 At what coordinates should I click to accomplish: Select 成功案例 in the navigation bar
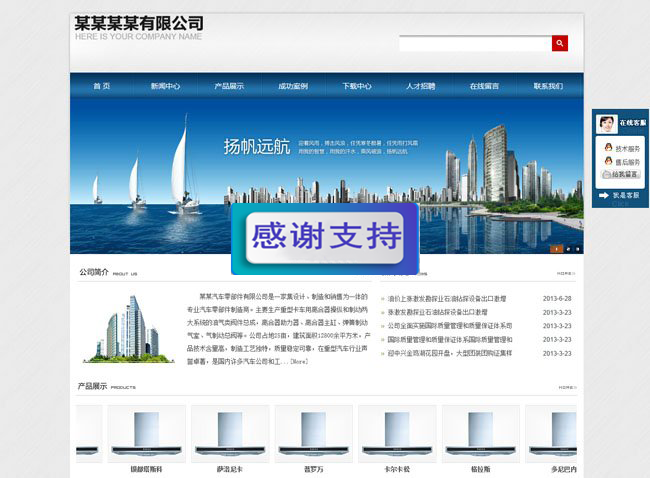point(293,86)
